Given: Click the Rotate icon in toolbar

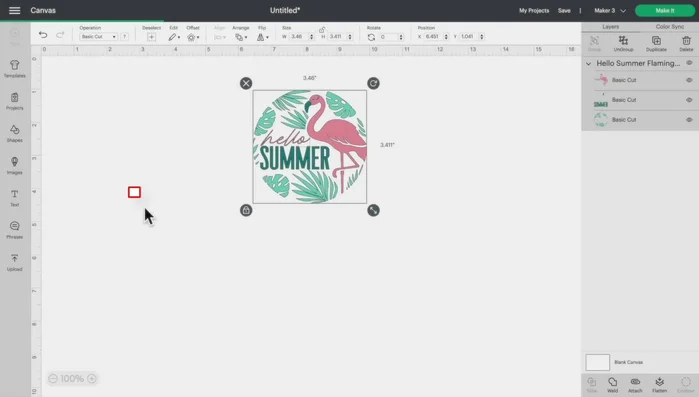Looking at the screenshot, I should [371, 37].
